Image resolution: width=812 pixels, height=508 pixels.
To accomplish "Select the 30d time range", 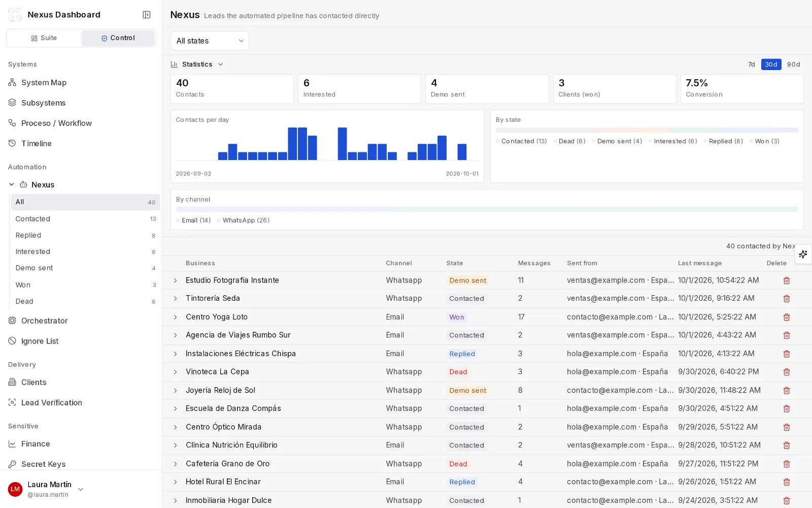I will 771,65.
